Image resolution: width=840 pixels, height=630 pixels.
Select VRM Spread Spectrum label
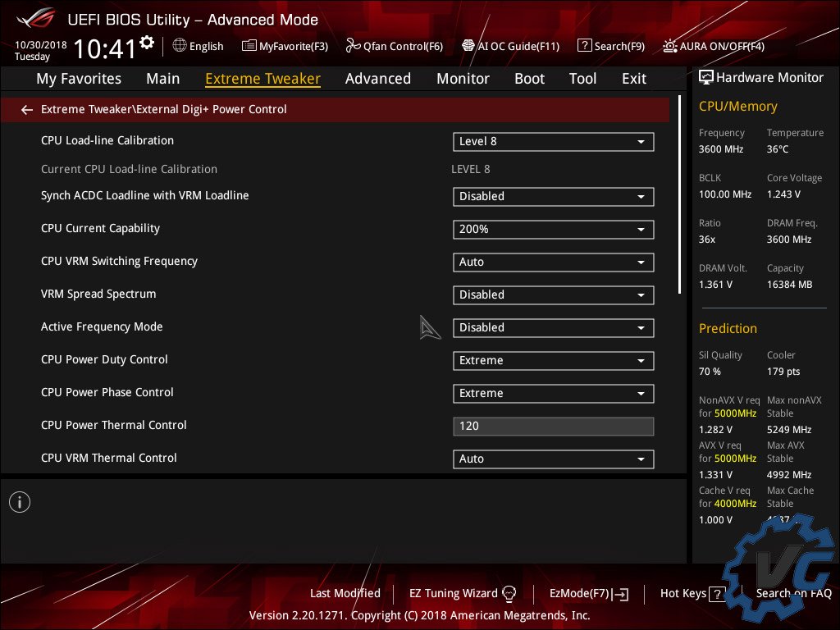coord(98,294)
